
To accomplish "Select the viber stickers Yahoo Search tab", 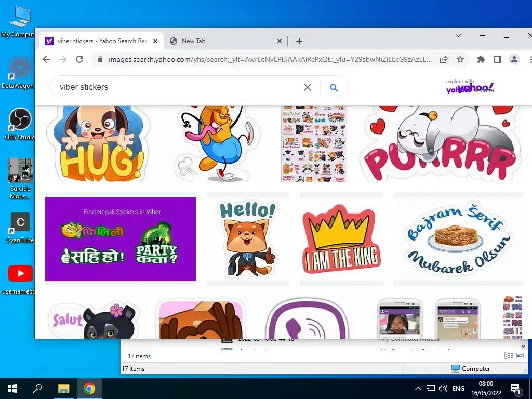I will 102,41.
